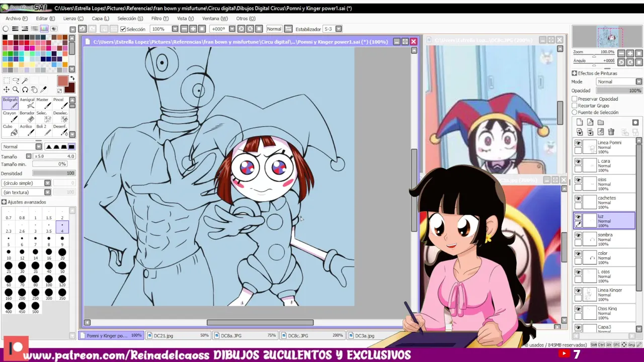
Task: Expand Efectos de Pinturas section
Action: pos(575,73)
